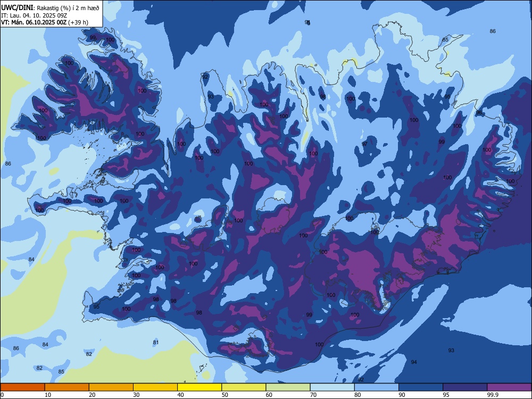
Task: Click the legend tick label '99.9'
Action: tap(493, 395)
